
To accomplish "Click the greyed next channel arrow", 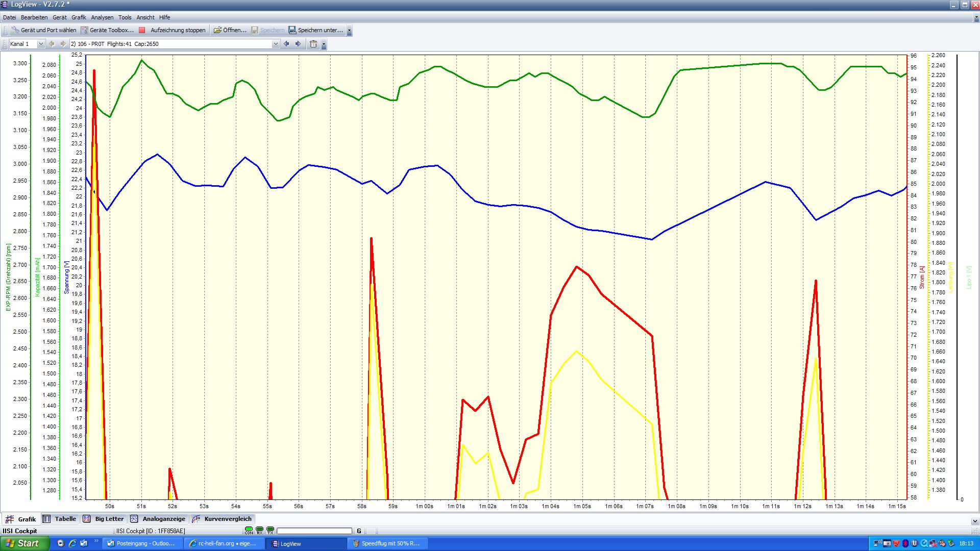I will pos(63,44).
